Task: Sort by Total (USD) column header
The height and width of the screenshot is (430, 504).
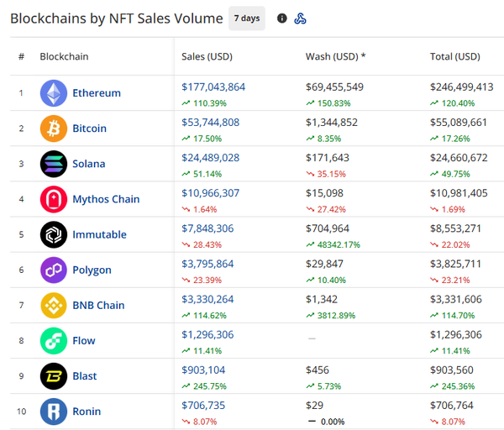Action: tap(454, 57)
